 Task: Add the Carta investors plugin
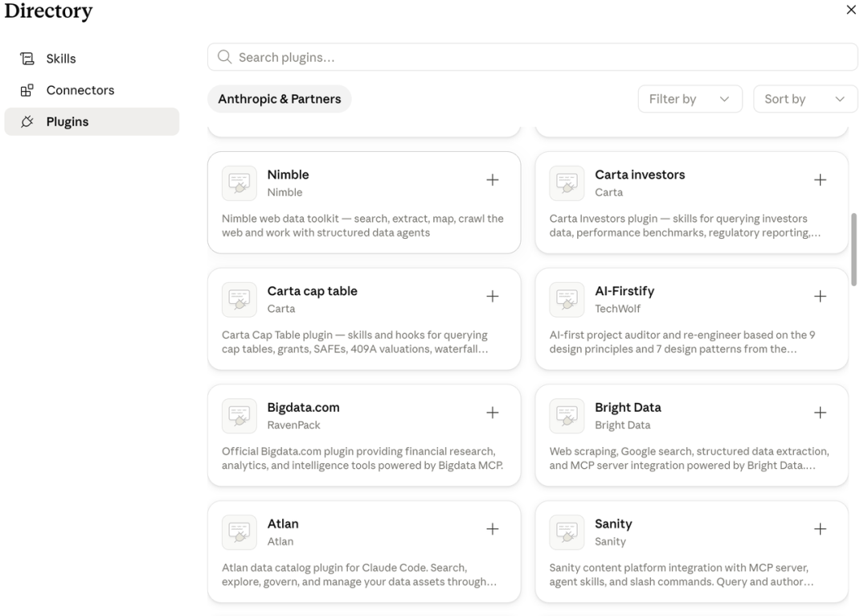click(820, 180)
